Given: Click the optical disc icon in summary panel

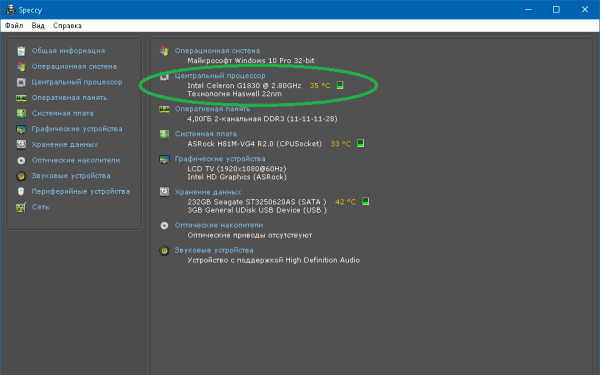Looking at the screenshot, I should [x=164, y=225].
